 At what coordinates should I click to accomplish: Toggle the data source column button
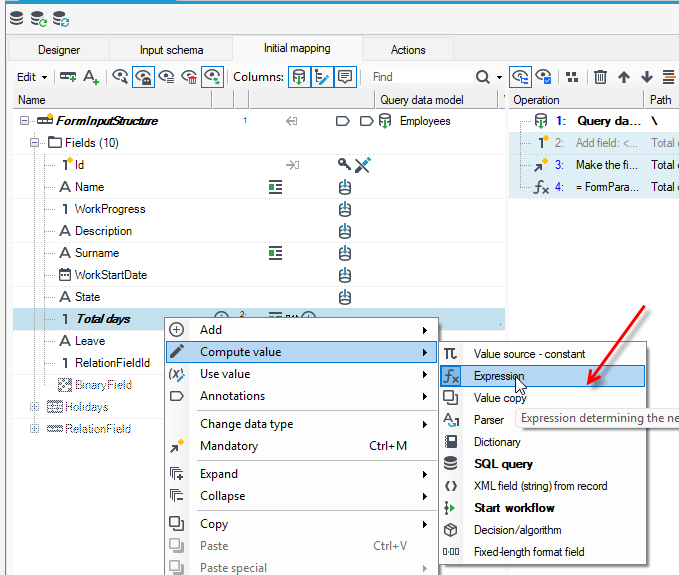point(299,77)
